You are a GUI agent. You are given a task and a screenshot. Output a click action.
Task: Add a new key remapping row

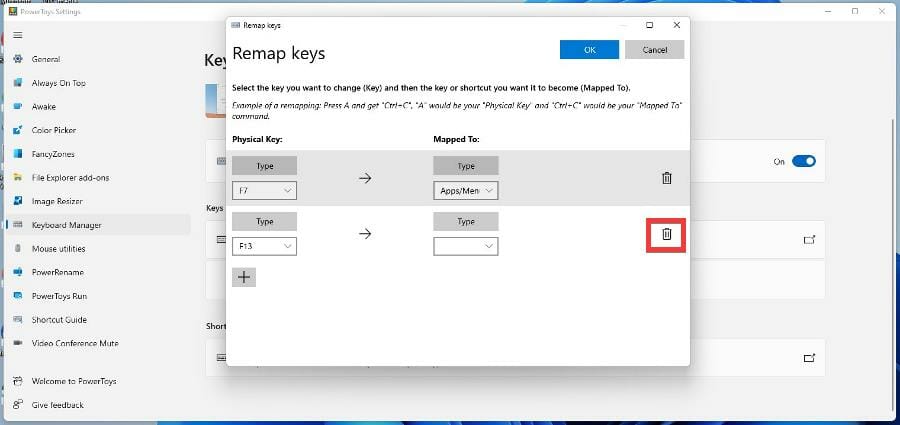244,277
